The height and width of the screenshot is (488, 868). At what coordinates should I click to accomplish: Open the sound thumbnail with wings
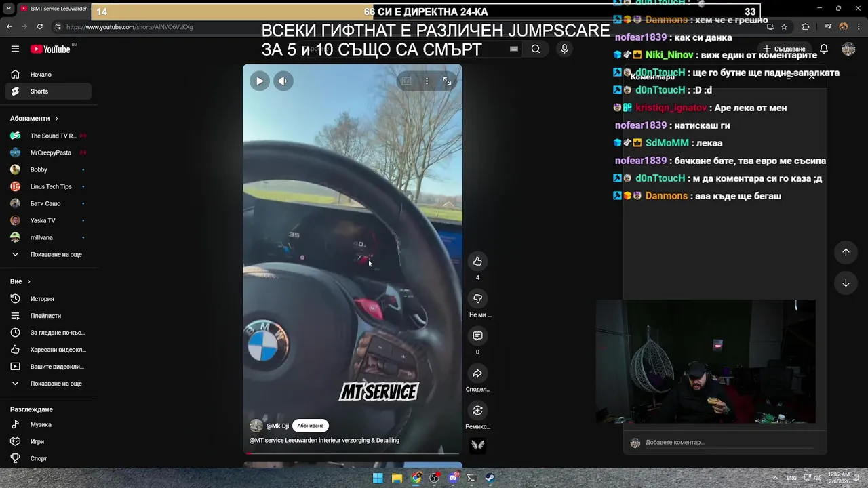coord(477,445)
